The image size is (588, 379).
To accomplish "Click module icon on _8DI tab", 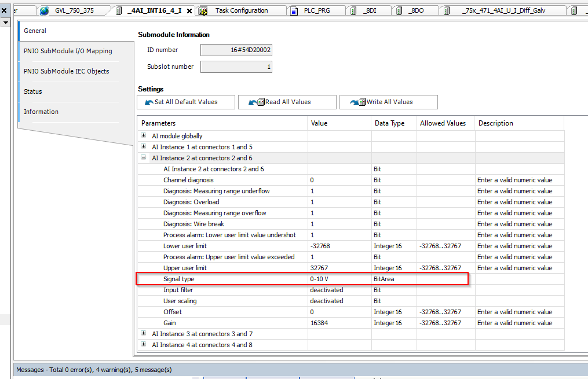I will coord(353,11).
